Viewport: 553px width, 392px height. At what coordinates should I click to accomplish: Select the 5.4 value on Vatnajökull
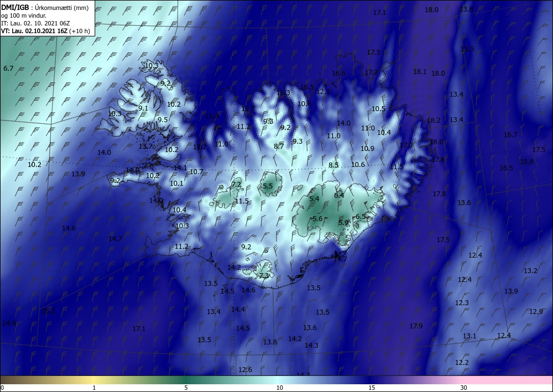coord(314,199)
